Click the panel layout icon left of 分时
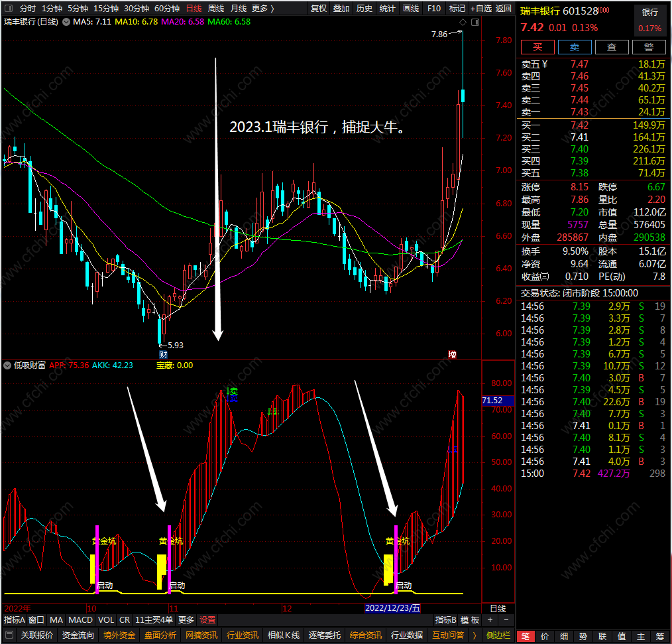 pyautogui.click(x=9, y=8)
